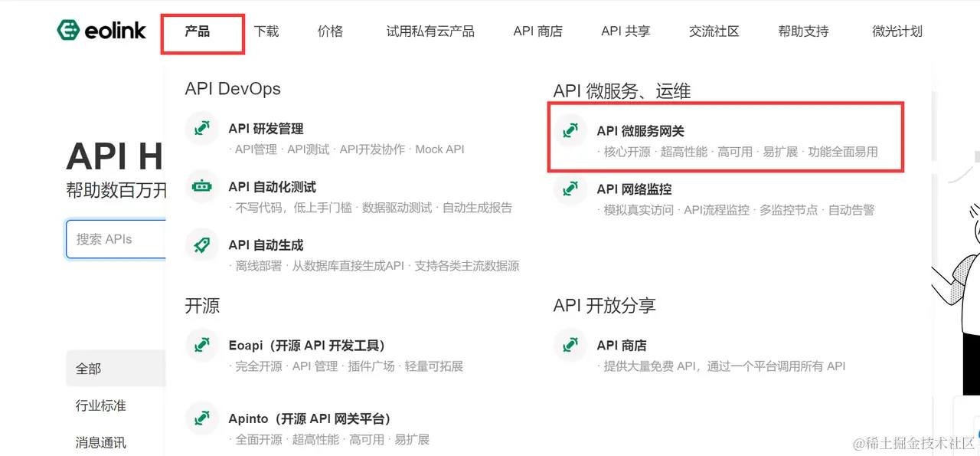Click the 核心开源 · 超高性能 description
980x456 pixels.
click(737, 152)
